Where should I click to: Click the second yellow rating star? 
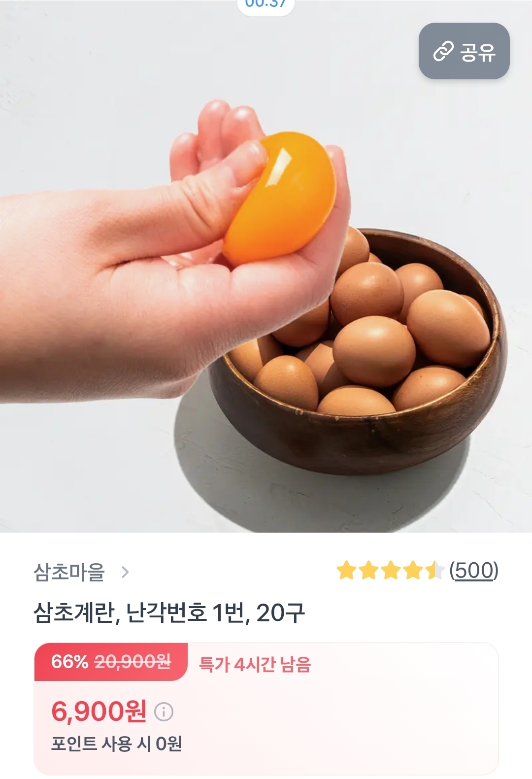[x=368, y=571]
